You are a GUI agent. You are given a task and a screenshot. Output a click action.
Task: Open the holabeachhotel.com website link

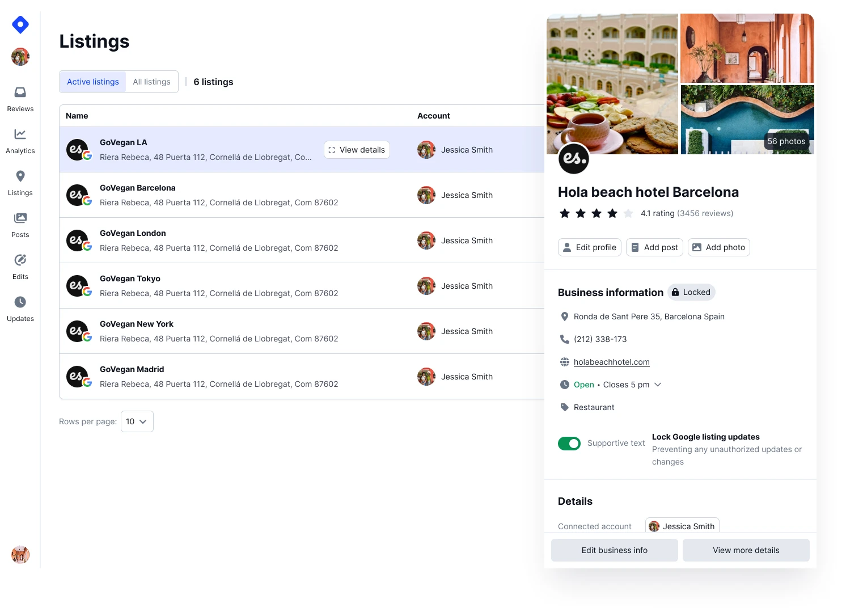click(611, 362)
